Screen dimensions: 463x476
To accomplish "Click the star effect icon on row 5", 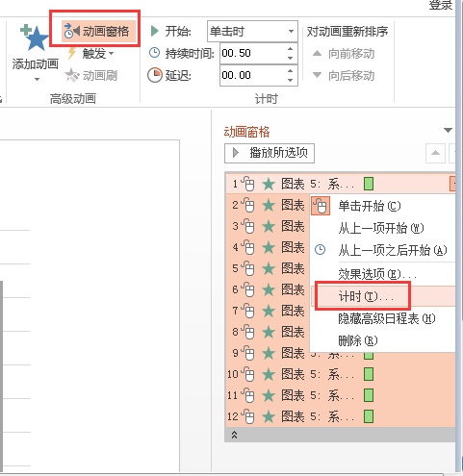I will coord(269,269).
